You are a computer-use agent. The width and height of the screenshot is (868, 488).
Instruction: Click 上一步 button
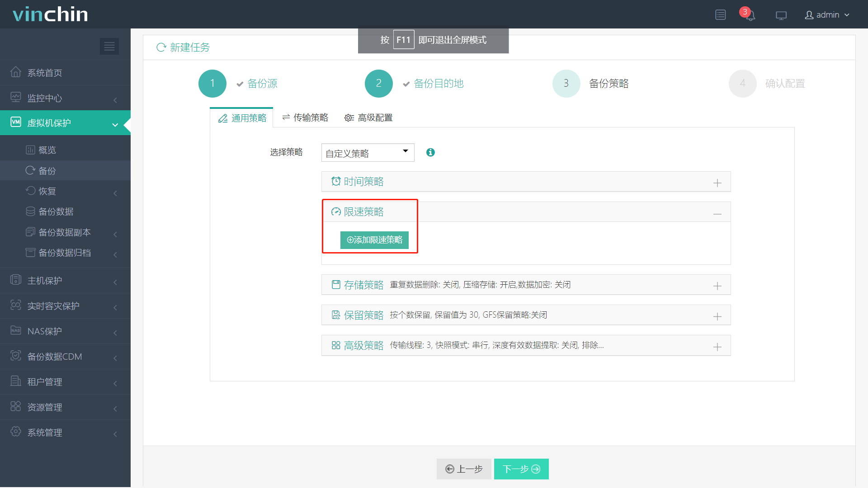point(464,469)
